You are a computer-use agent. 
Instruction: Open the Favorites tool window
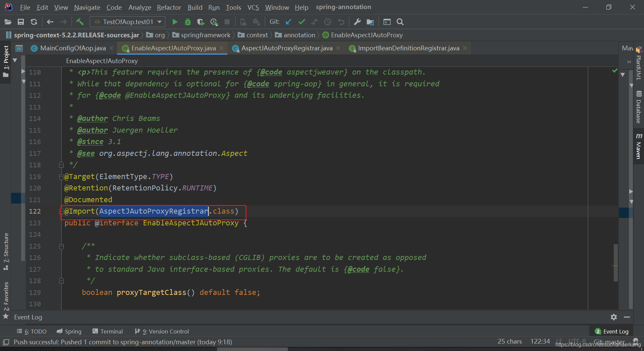click(x=6, y=300)
